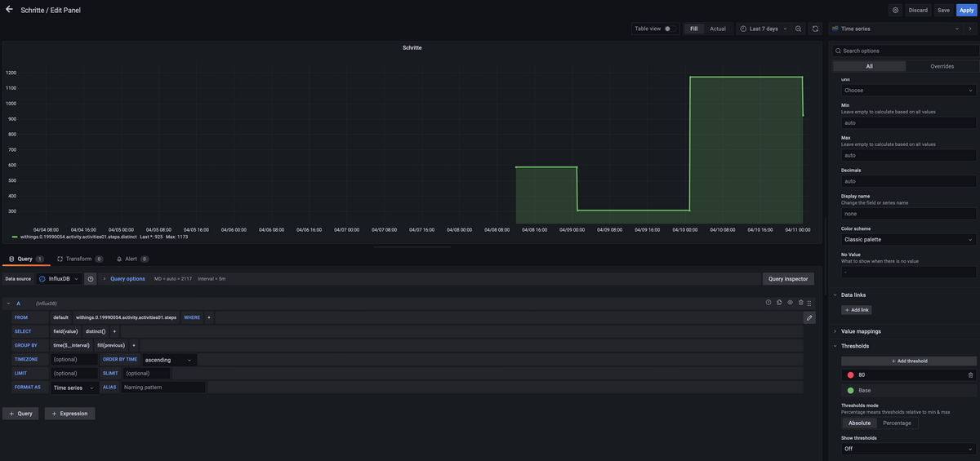Refresh the dashboard with the refresh icon
Screen dimensions: 980x461
pos(815,29)
